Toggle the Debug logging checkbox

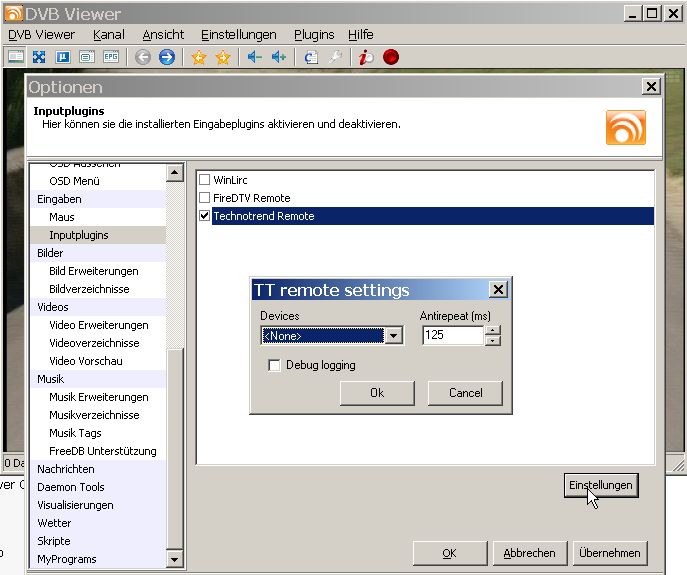274,365
